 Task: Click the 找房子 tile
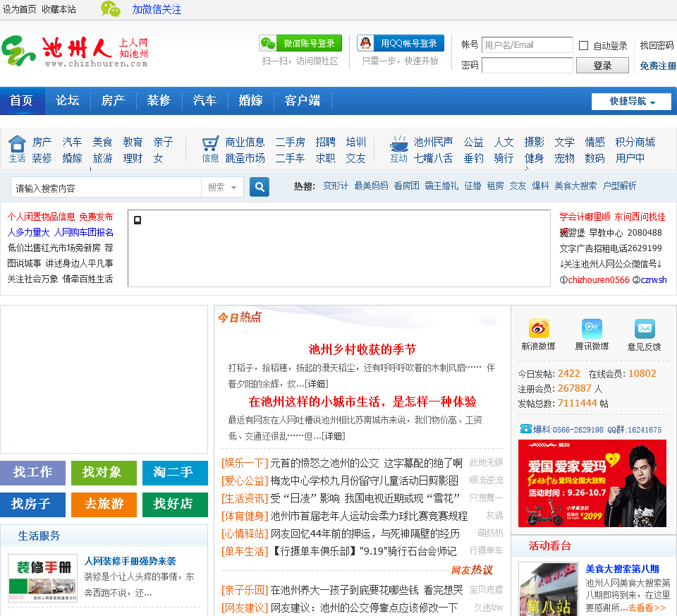pos(33,505)
